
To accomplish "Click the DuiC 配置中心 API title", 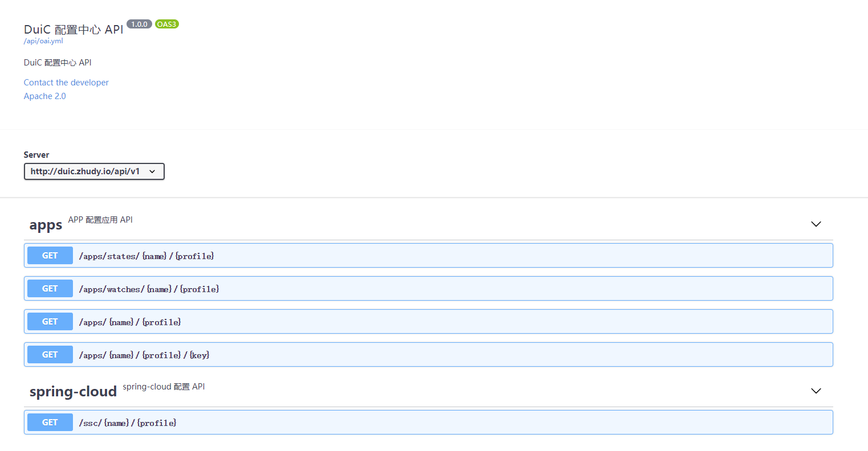I will click(x=74, y=30).
